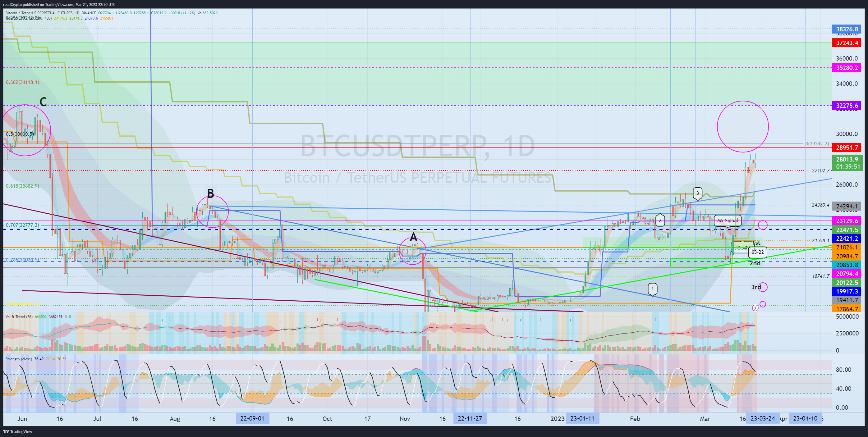Select the 22-09-01 date marker

252,418
